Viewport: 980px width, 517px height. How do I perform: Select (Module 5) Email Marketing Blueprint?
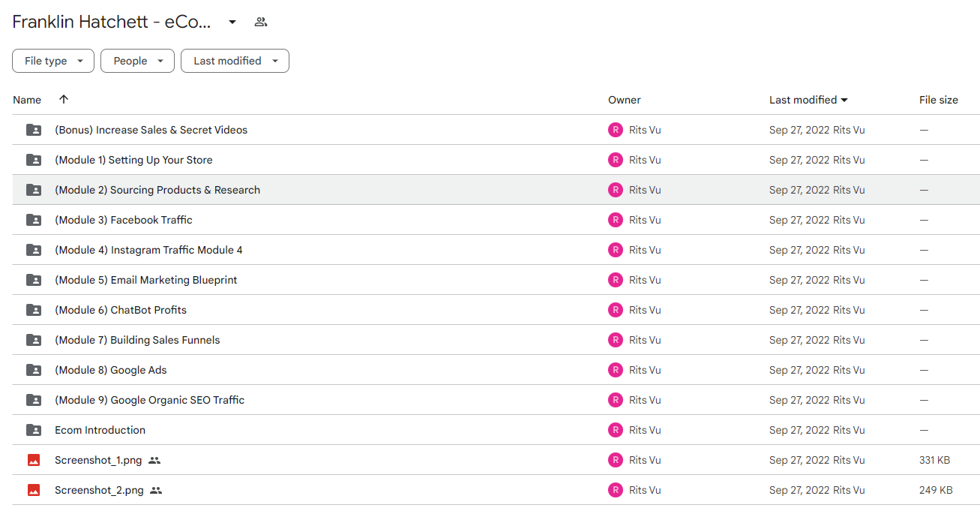click(146, 280)
